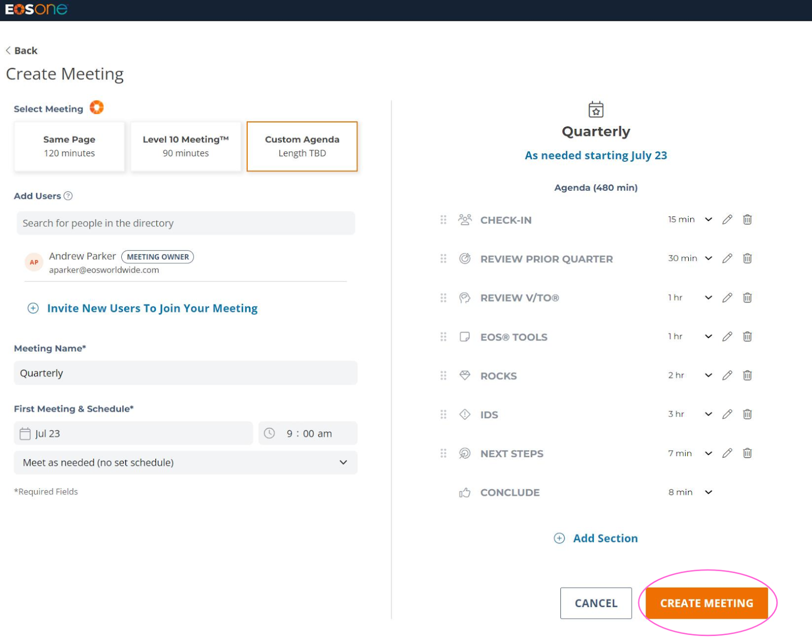Edit the ROCKS section

pyautogui.click(x=727, y=375)
